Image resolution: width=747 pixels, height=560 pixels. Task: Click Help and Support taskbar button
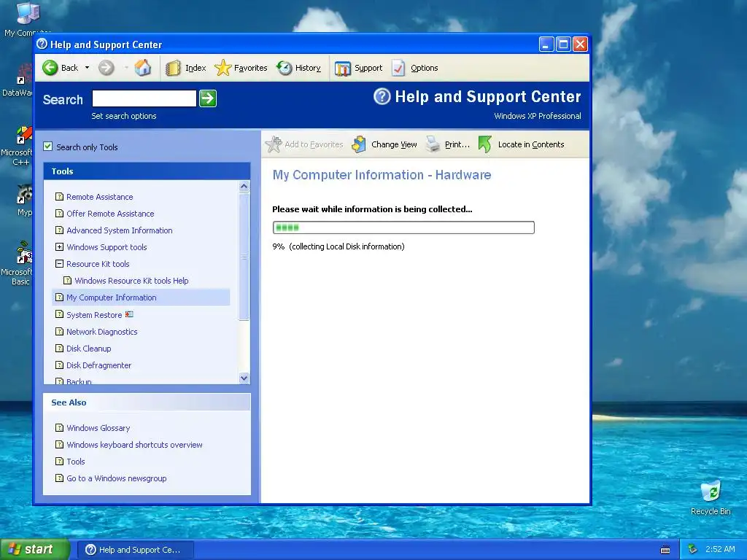click(135, 550)
